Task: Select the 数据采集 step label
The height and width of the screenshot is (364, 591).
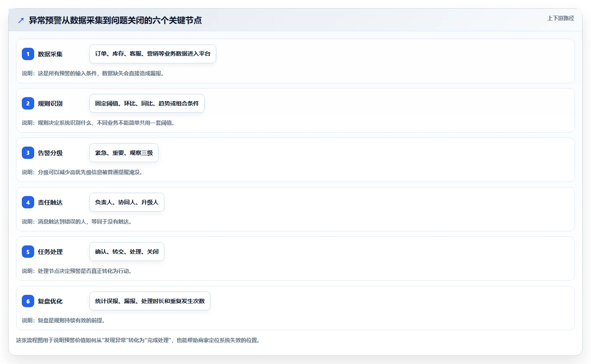Action: (x=50, y=54)
